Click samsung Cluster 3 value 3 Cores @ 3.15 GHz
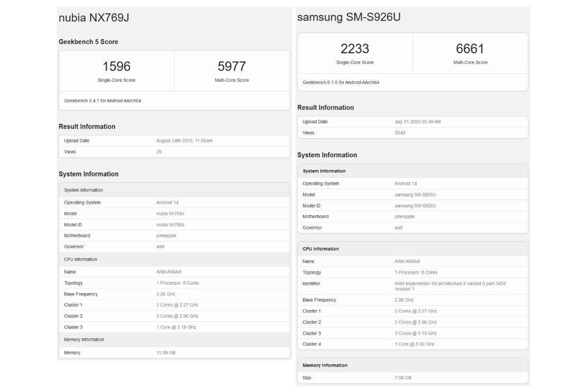Image resolution: width=588 pixels, height=392 pixels. (416, 333)
